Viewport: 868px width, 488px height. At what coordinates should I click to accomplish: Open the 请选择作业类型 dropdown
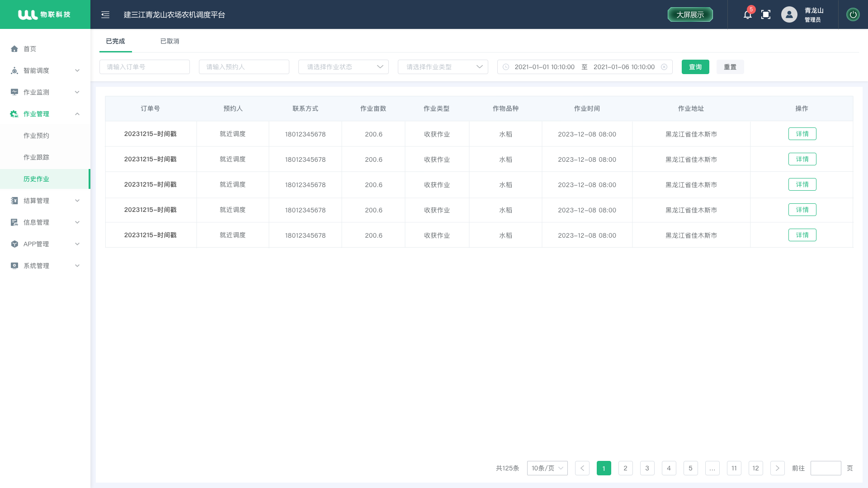click(x=443, y=67)
